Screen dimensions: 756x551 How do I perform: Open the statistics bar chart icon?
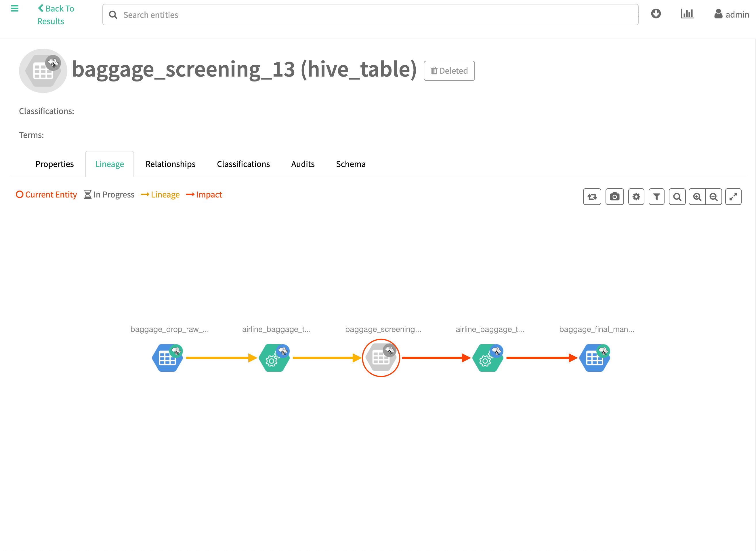click(687, 14)
